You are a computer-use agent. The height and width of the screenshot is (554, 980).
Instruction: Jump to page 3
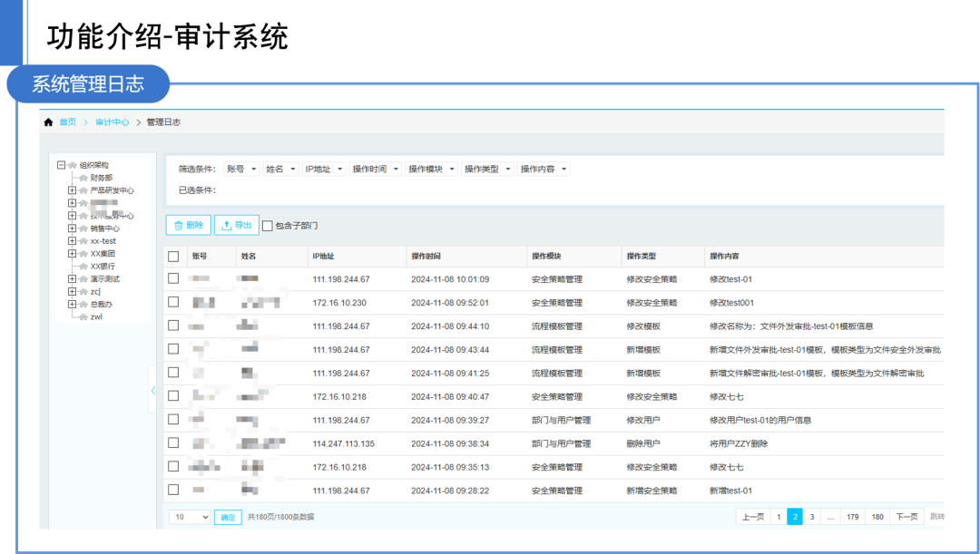click(812, 517)
